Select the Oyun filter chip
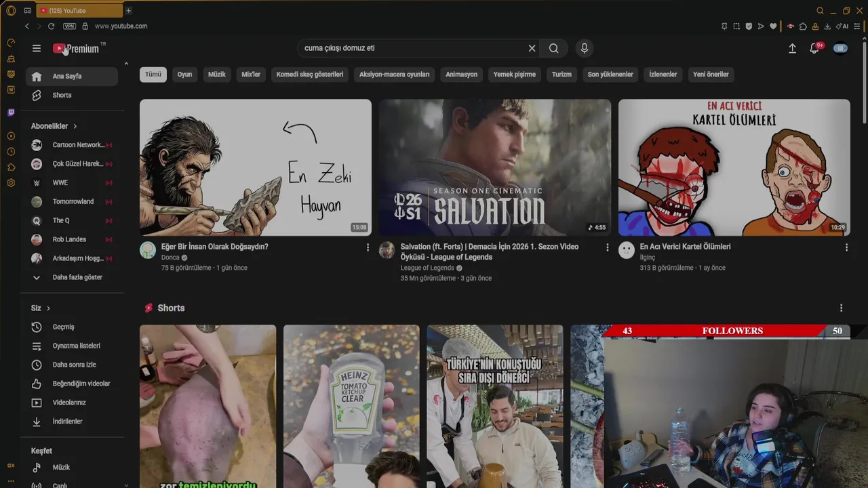 [184, 75]
